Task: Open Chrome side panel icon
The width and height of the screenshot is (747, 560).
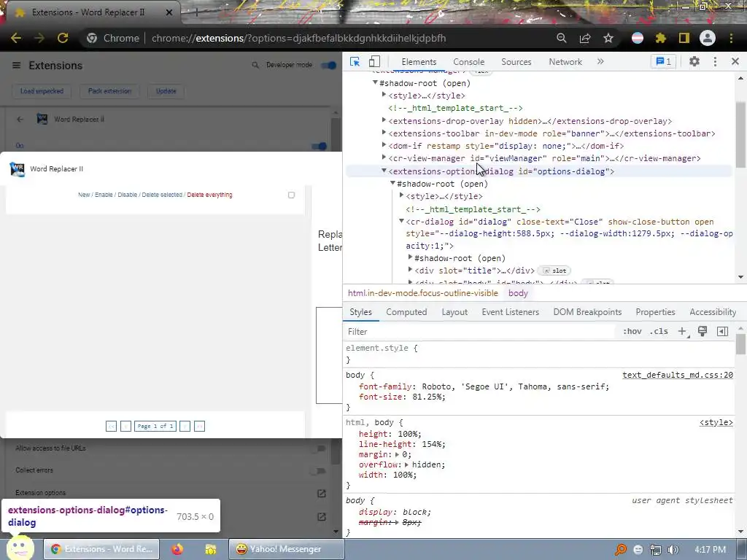Action: point(684,38)
